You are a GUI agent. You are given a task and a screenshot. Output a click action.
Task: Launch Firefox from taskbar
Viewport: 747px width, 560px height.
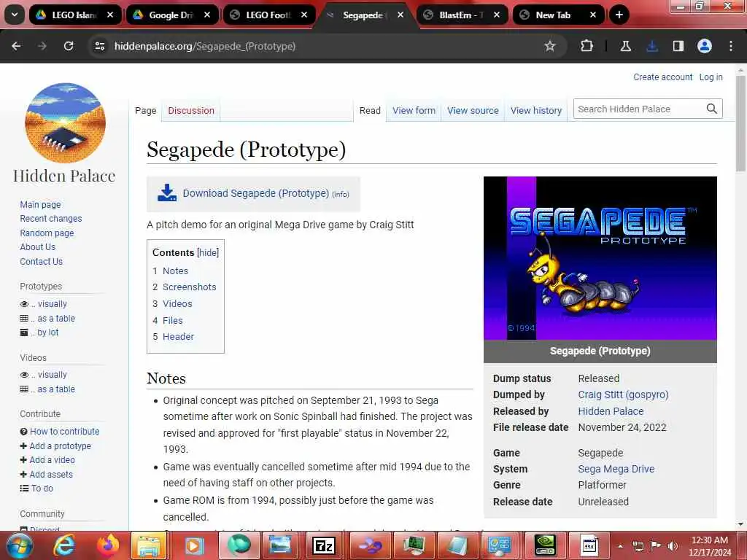click(x=108, y=545)
